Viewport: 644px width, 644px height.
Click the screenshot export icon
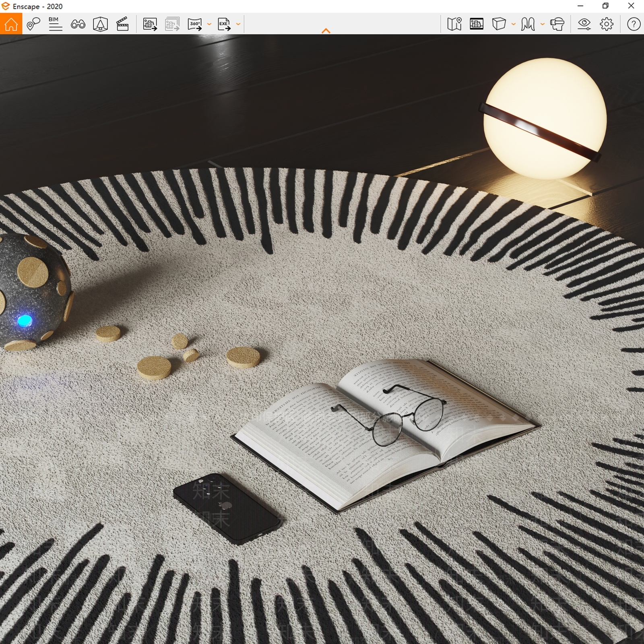coord(150,24)
